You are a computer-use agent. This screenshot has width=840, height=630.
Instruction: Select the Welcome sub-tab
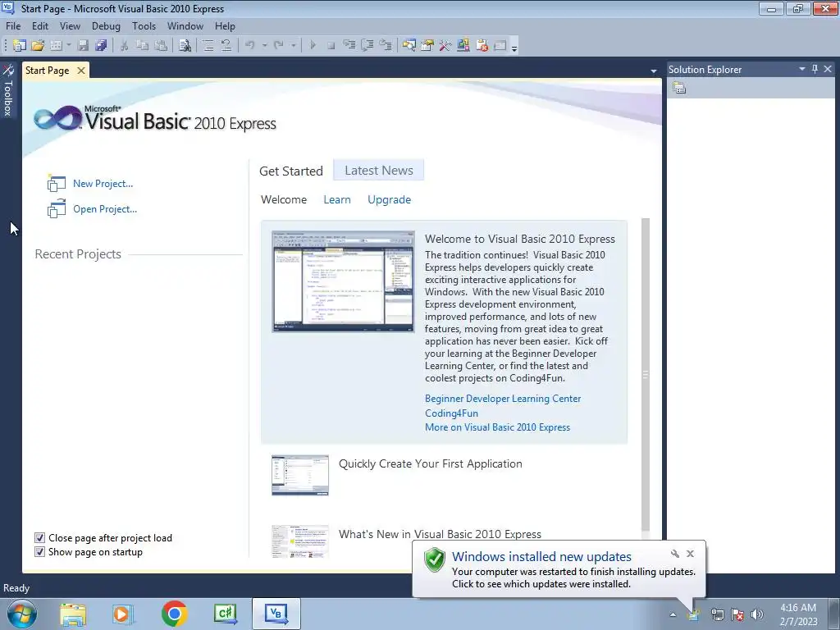(x=284, y=199)
